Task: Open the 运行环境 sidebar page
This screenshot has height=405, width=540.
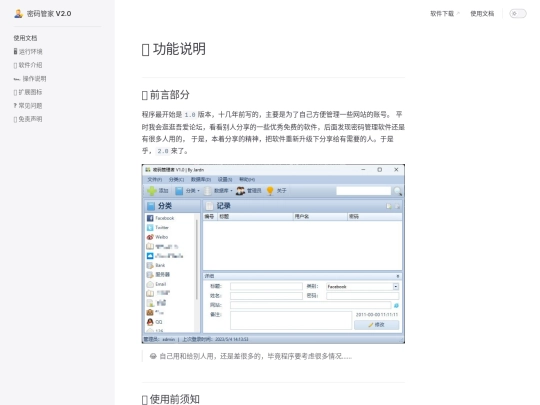Action: coord(28,52)
